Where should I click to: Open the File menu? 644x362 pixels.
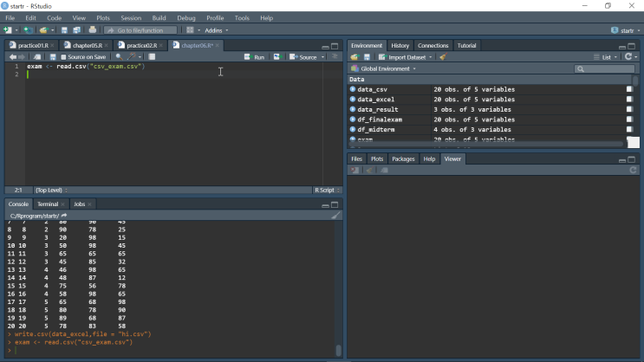[10, 18]
